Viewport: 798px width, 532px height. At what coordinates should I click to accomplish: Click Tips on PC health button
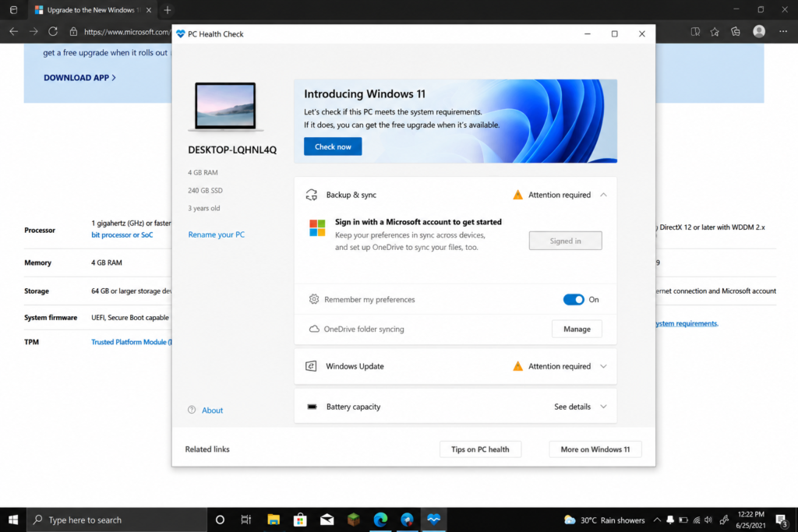click(x=480, y=449)
